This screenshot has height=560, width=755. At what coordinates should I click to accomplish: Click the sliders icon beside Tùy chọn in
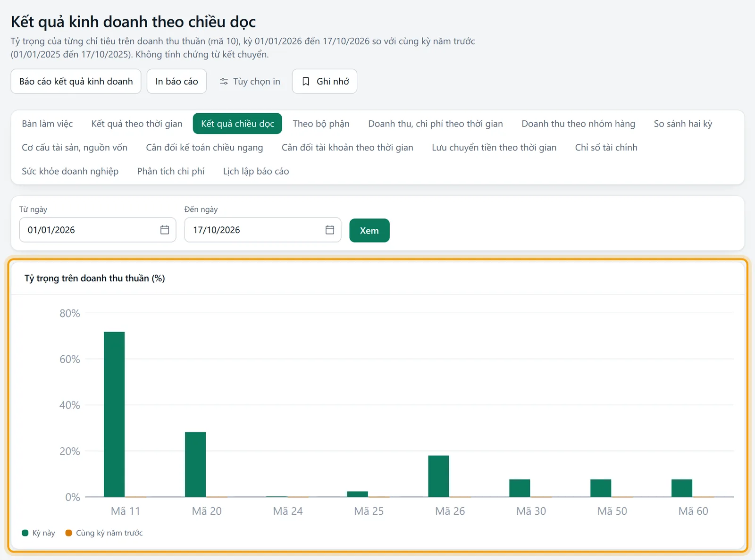point(224,82)
